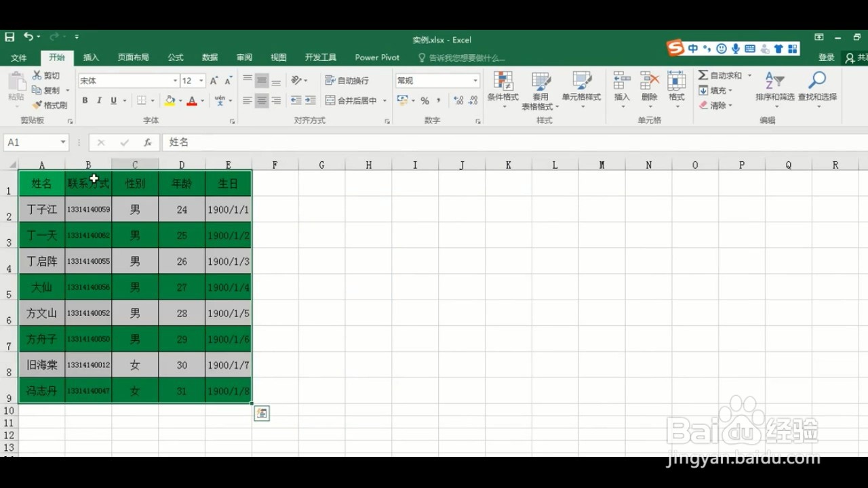Expand the font color dropdown arrow
Viewport: 868px width, 488px height.
(x=203, y=100)
